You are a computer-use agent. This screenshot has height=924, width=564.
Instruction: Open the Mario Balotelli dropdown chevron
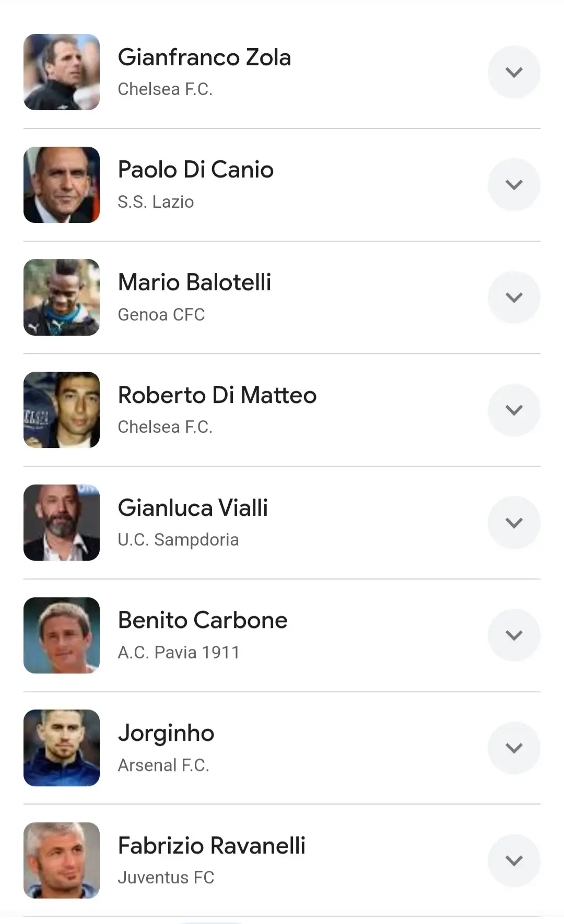pyautogui.click(x=514, y=297)
